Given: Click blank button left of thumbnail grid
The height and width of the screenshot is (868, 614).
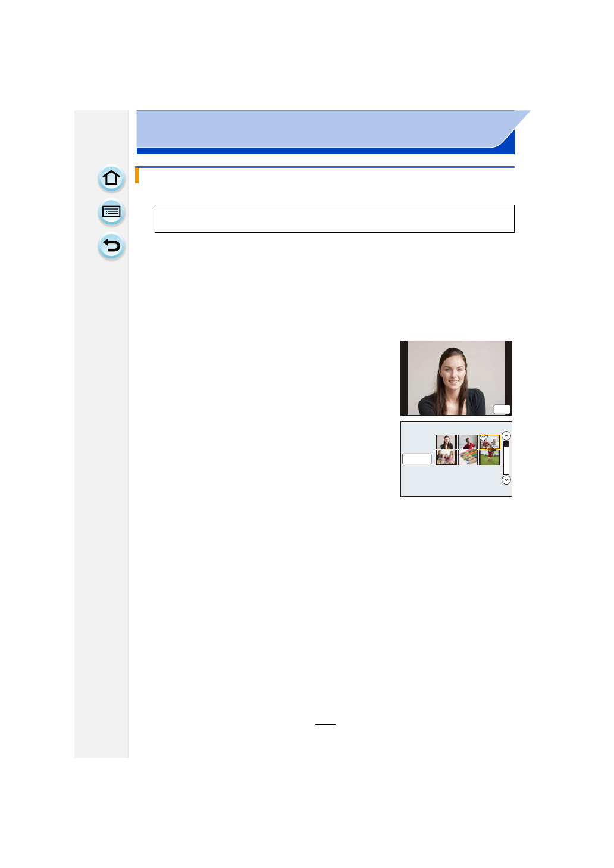Looking at the screenshot, I should 417,458.
